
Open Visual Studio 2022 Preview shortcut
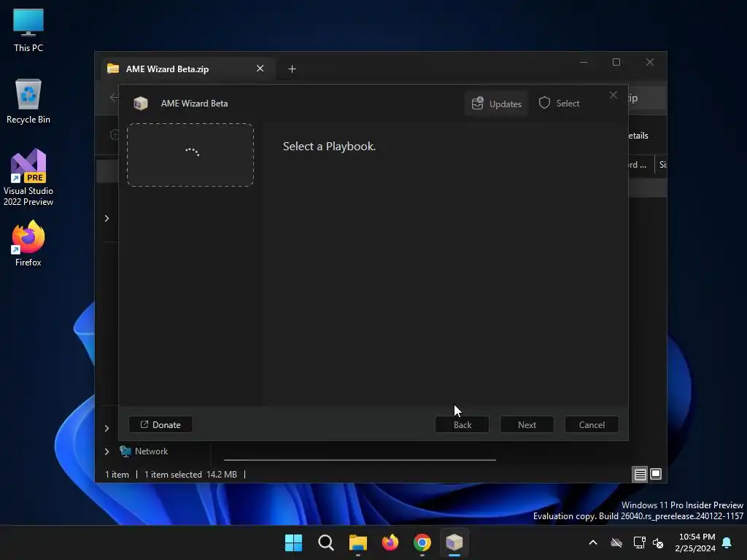pos(28,177)
